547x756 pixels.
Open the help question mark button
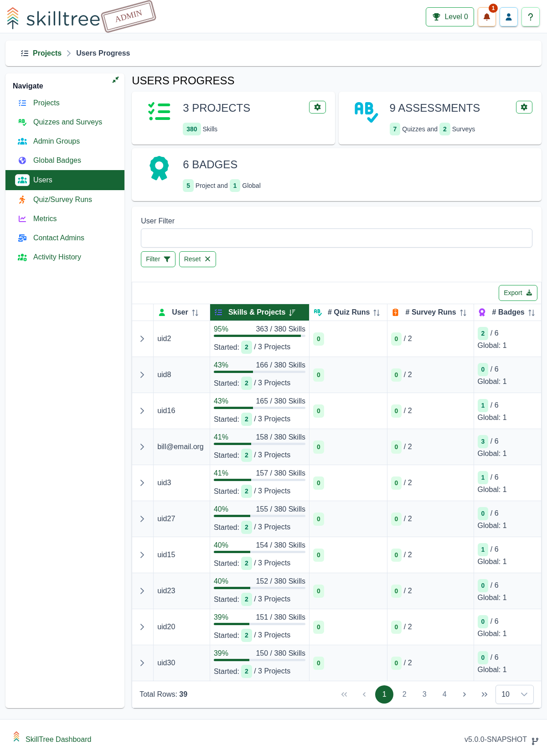click(x=531, y=17)
